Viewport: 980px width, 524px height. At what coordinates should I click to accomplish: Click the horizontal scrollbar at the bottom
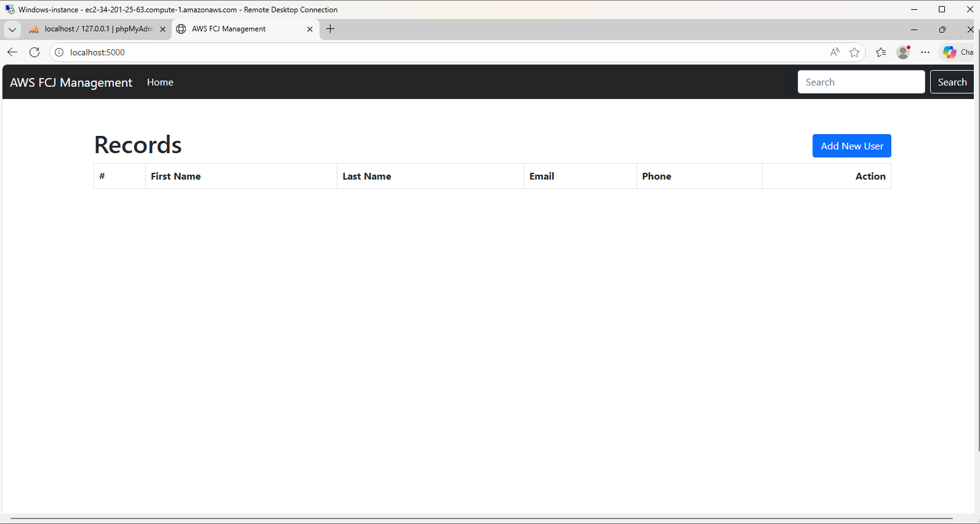pos(481,518)
